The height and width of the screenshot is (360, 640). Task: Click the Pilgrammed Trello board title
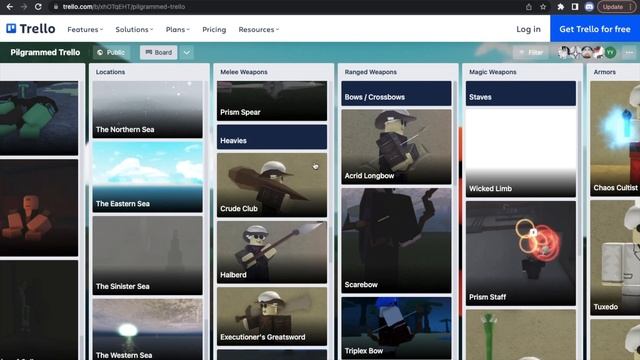[45, 52]
